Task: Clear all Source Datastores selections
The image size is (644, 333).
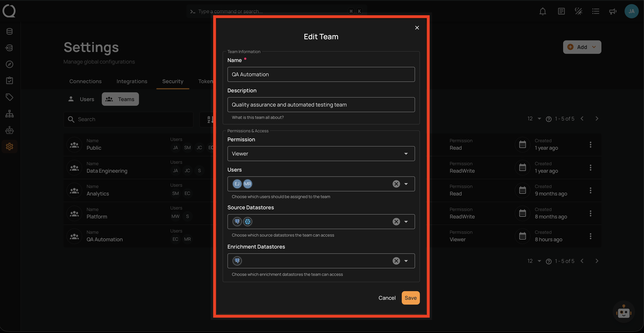Action: (396, 222)
